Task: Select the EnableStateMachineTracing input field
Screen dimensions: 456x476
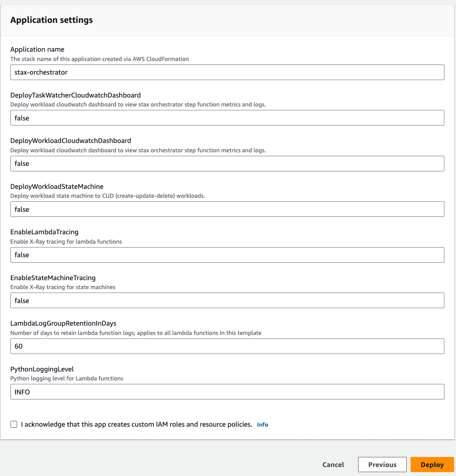Action: click(227, 300)
